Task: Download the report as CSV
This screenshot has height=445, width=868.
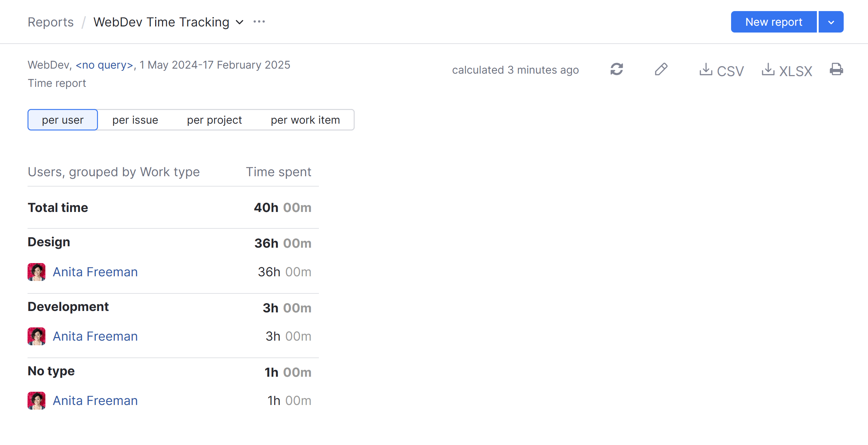Action: pos(721,70)
